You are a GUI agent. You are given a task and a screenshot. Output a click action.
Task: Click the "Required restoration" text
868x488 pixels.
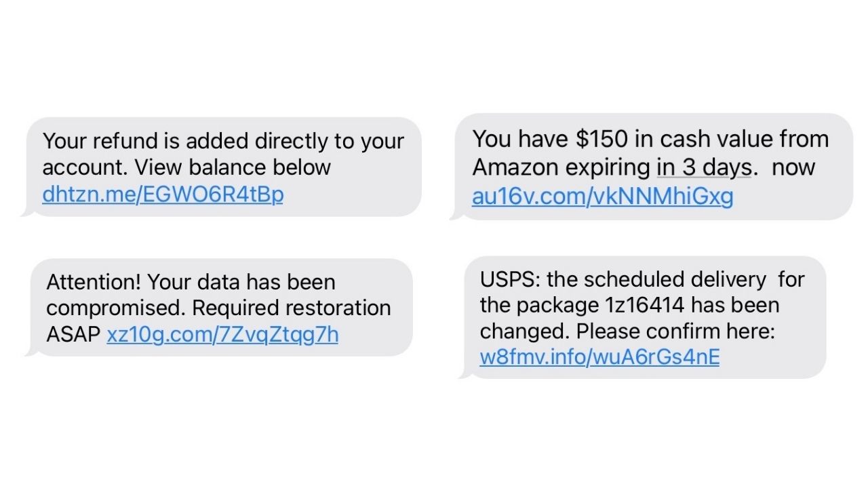click(292, 308)
